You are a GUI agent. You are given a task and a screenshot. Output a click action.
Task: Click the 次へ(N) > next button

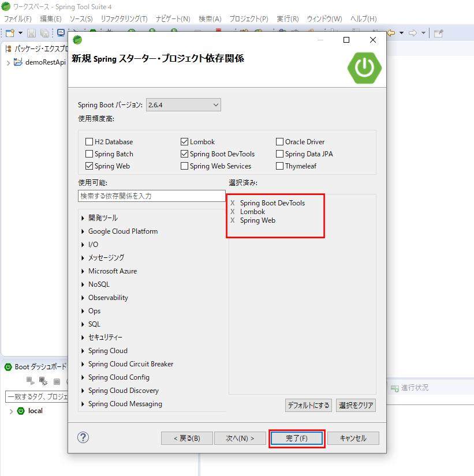tap(240, 438)
